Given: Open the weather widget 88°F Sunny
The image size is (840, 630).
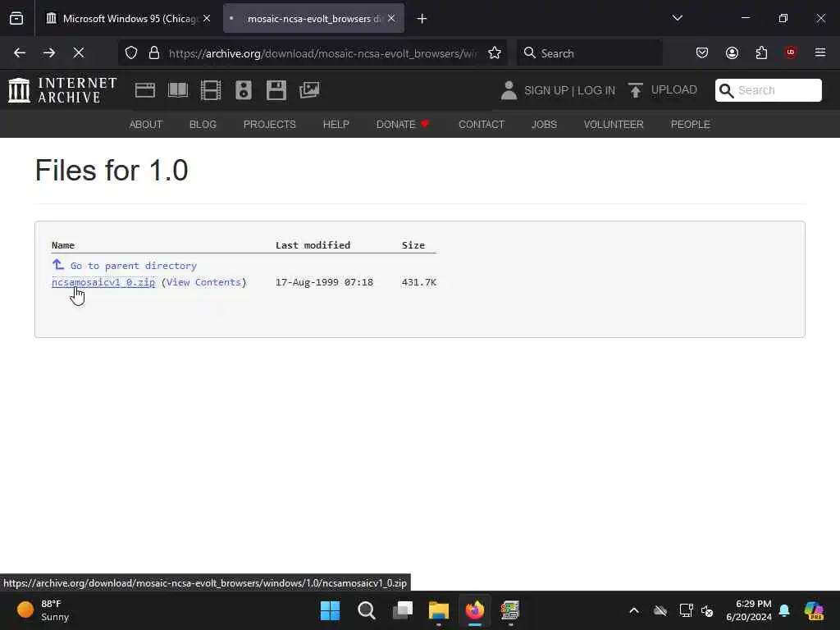Looking at the screenshot, I should pyautogui.click(x=43, y=610).
